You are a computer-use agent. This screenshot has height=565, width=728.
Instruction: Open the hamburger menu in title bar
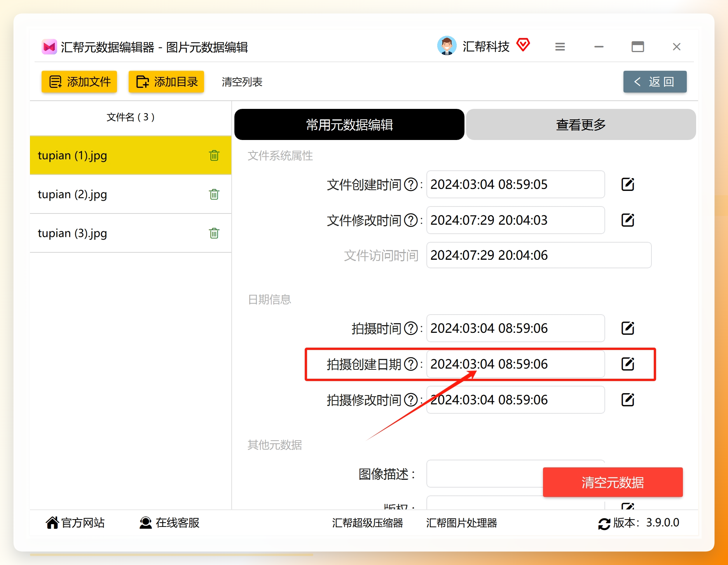[x=560, y=47]
